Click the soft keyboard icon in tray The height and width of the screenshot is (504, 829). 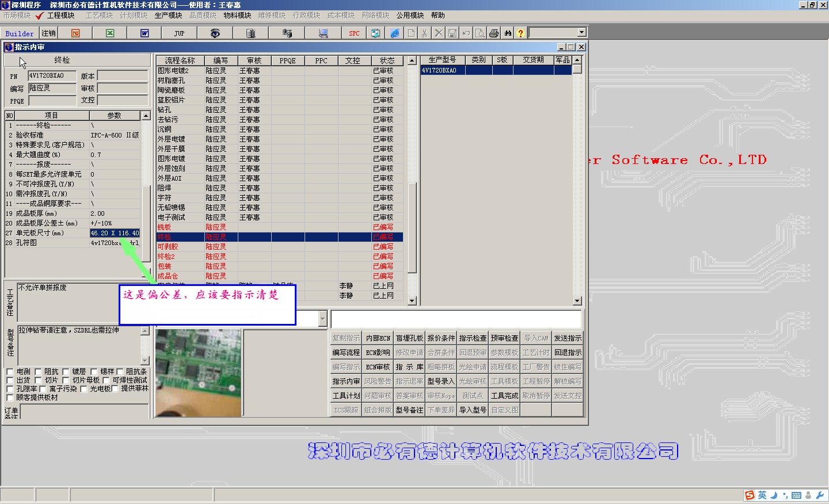click(796, 495)
